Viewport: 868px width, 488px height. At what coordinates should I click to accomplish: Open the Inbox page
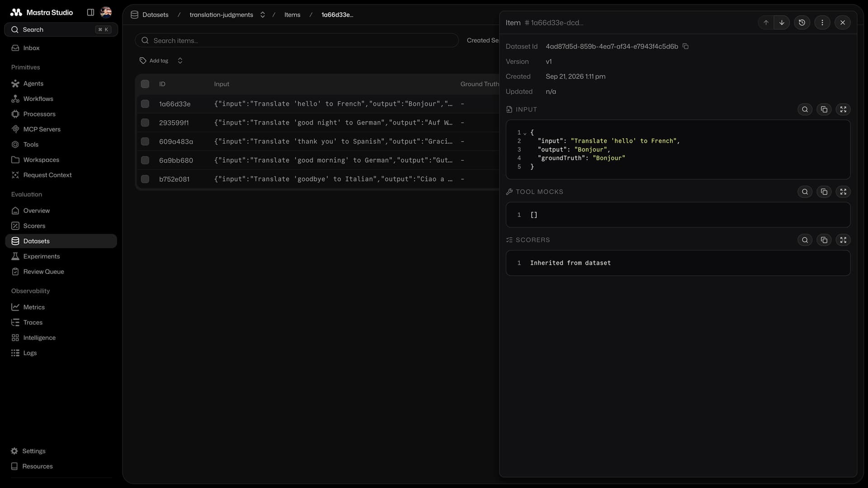(61, 48)
